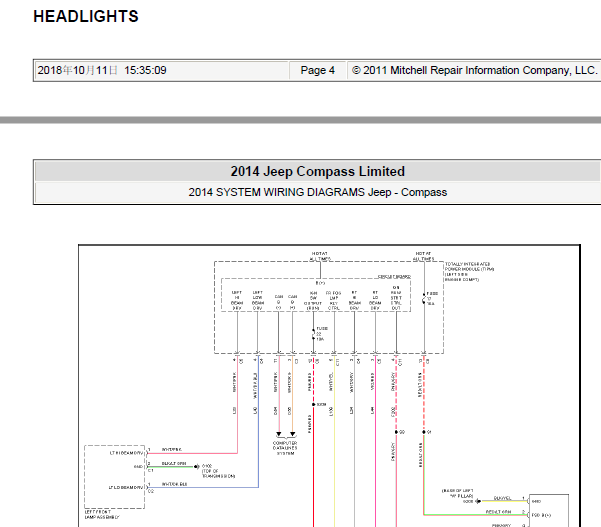Click the FOG B(+) terminal label

click(x=541, y=515)
